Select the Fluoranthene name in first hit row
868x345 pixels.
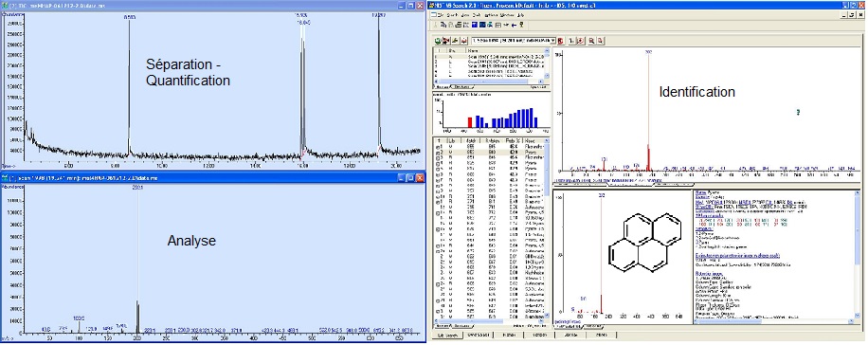(x=533, y=147)
